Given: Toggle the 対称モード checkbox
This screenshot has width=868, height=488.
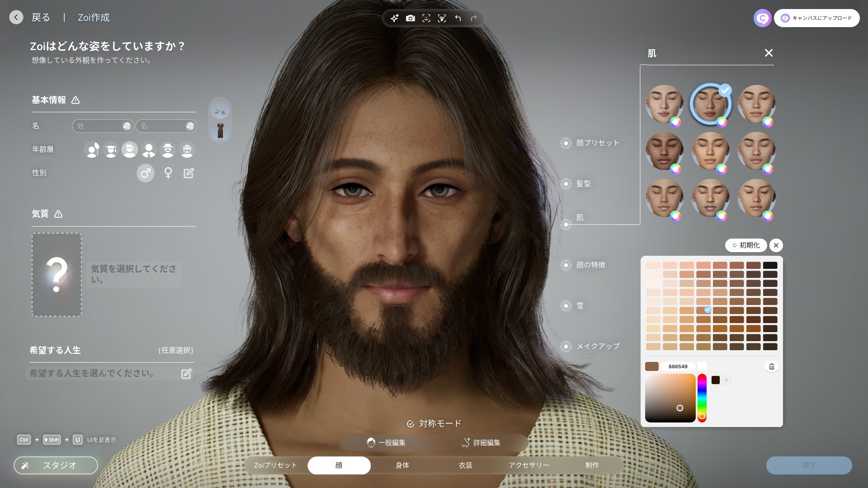Looking at the screenshot, I should 410,424.
